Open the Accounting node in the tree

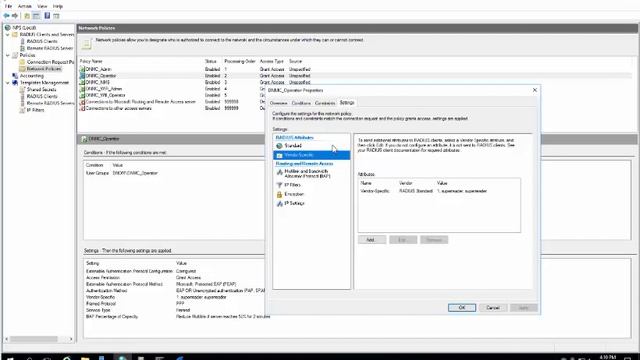click(31, 76)
